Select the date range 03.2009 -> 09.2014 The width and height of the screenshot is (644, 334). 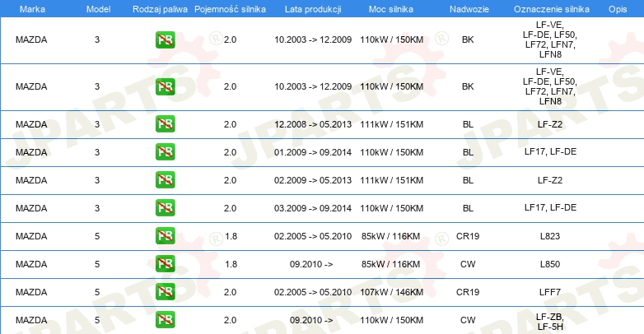click(313, 208)
